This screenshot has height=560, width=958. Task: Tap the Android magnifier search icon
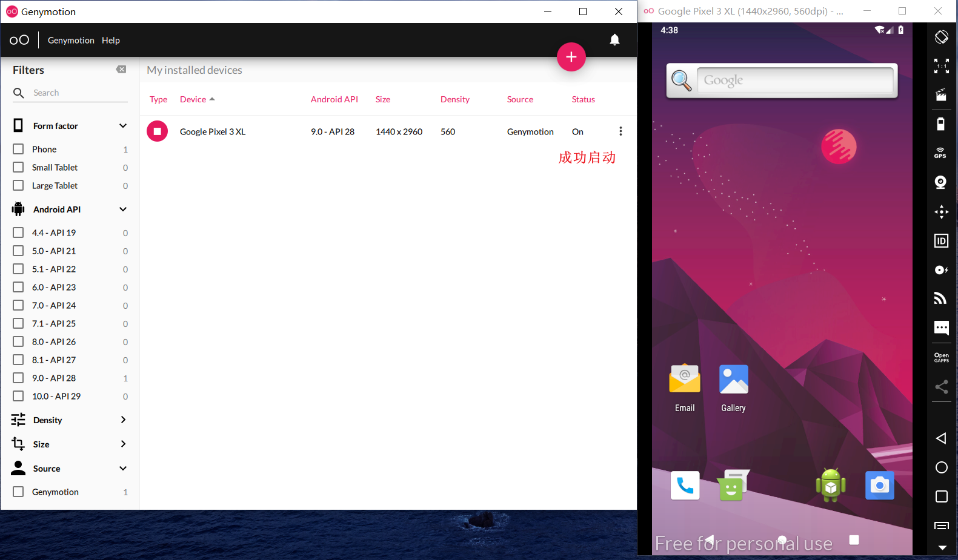click(682, 80)
